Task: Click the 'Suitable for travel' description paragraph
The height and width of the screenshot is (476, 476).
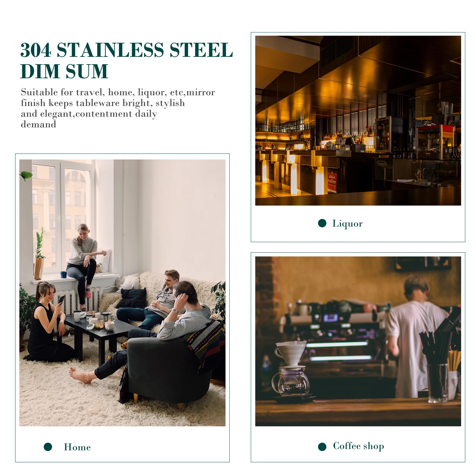Action: (118, 108)
